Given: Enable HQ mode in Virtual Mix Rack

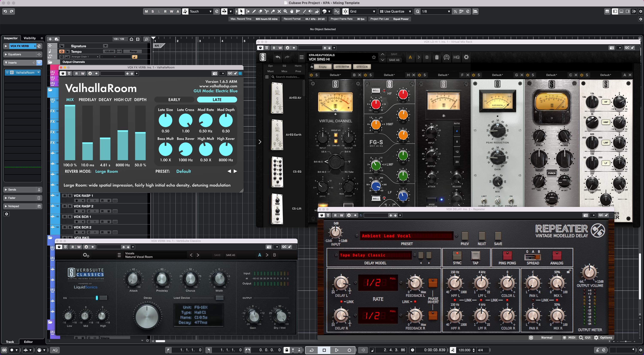Looking at the screenshot, I should click(456, 57).
